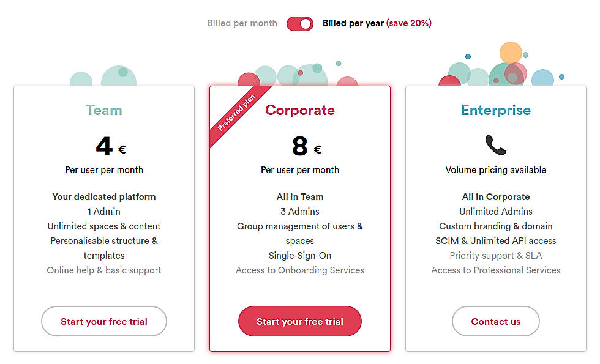Image resolution: width=600 pixels, height=364 pixels.
Task: Start your free trial on the Team plan
Action: click(x=103, y=321)
